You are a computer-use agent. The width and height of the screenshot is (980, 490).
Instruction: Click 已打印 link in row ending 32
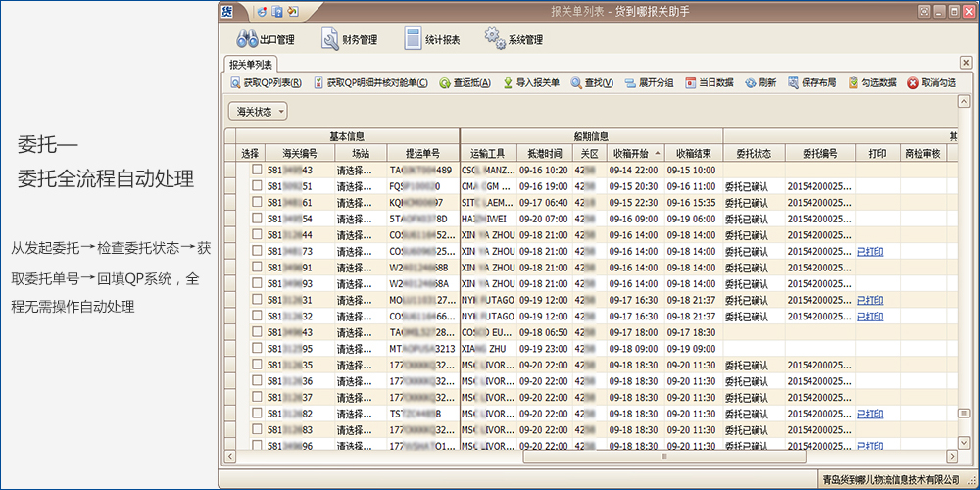870,316
